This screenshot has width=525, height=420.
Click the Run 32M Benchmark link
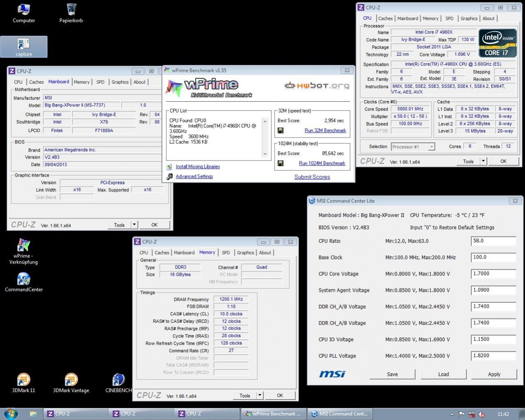point(325,131)
